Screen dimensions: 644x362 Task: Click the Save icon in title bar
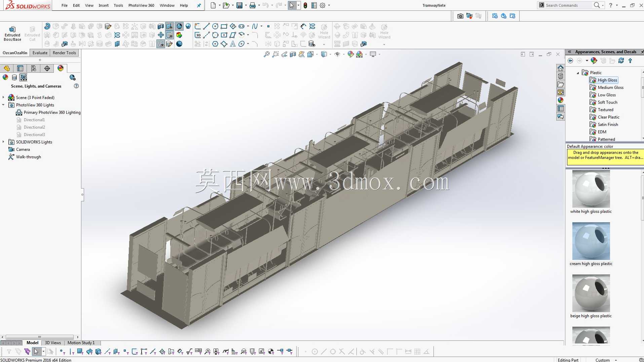(x=239, y=5)
